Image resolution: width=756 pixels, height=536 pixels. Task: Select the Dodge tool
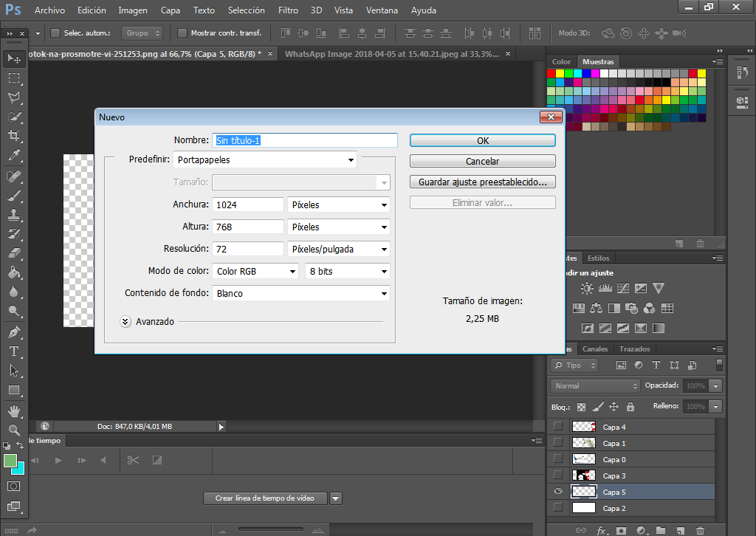tap(14, 312)
